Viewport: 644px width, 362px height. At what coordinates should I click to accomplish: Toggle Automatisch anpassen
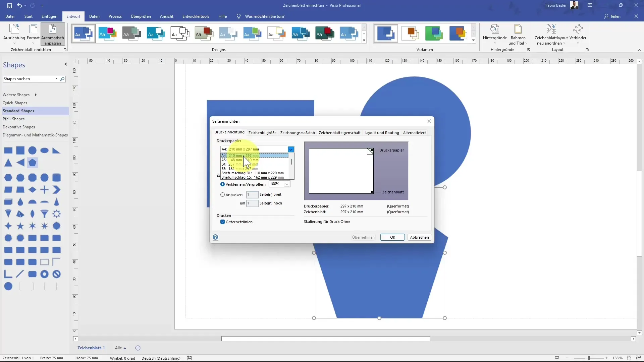[x=53, y=34]
